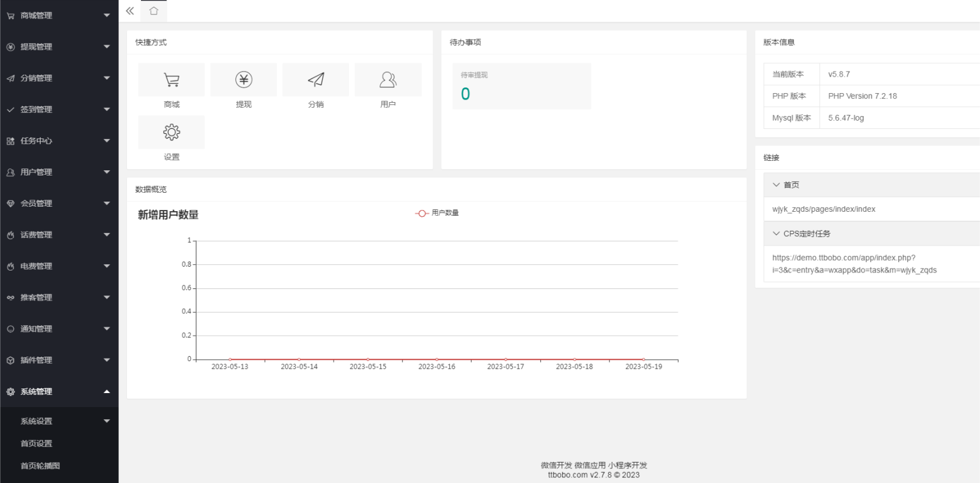Image resolution: width=980 pixels, height=483 pixels.
Task: Expand the 分销管理 menu arrow
Action: click(x=107, y=78)
